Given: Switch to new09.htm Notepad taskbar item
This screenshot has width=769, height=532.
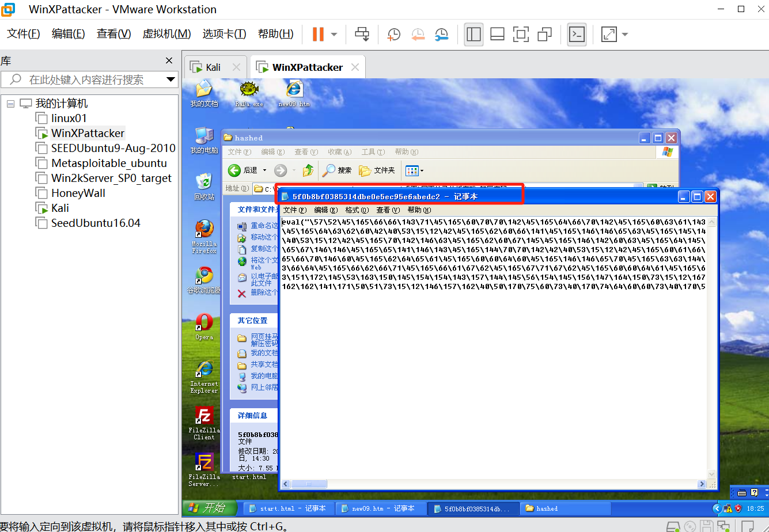Looking at the screenshot, I should pos(380,508).
